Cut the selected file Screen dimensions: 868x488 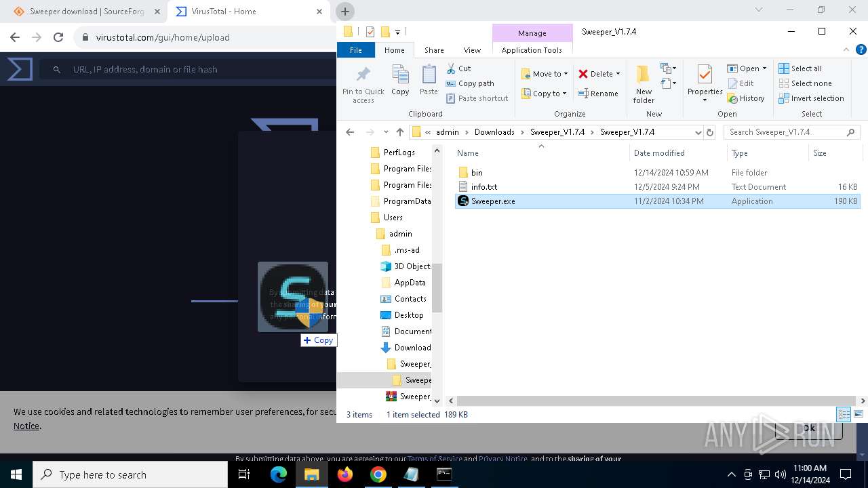click(x=458, y=68)
